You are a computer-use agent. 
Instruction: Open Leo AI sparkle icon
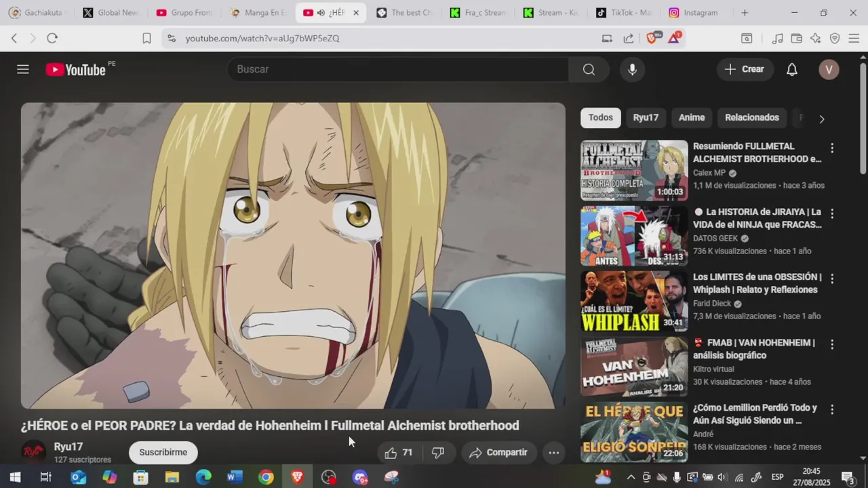click(816, 39)
